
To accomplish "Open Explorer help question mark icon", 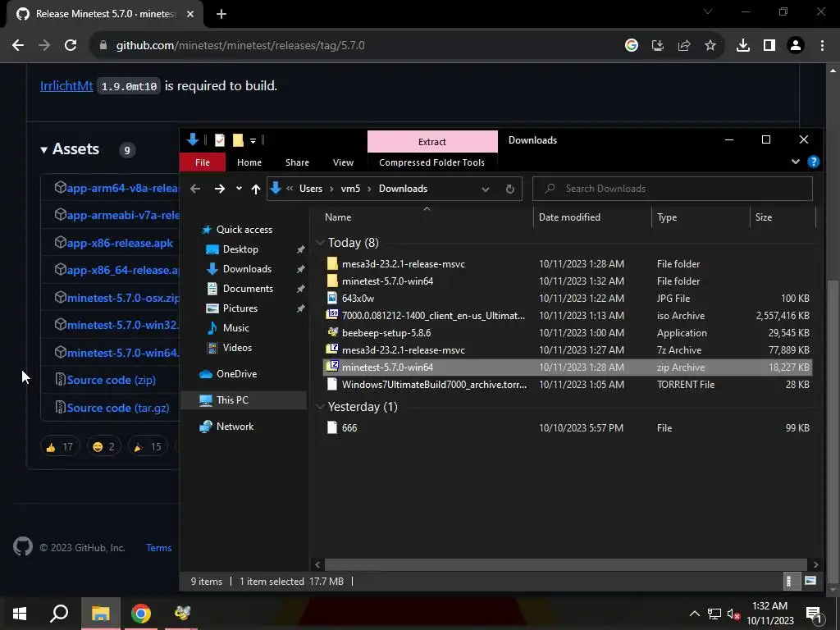I will [x=813, y=162].
